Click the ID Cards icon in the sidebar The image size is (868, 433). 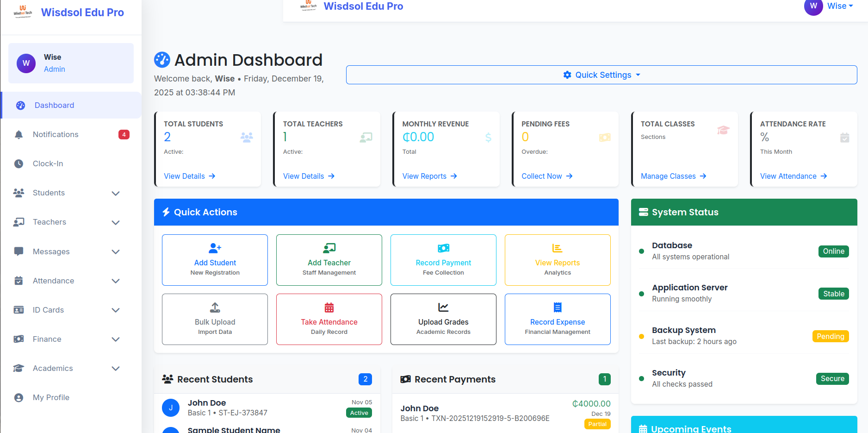tap(19, 310)
